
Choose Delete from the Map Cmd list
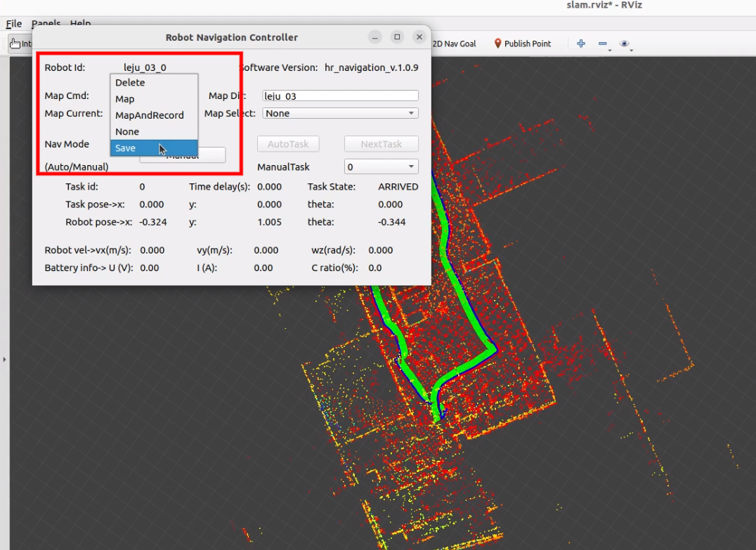pos(130,83)
